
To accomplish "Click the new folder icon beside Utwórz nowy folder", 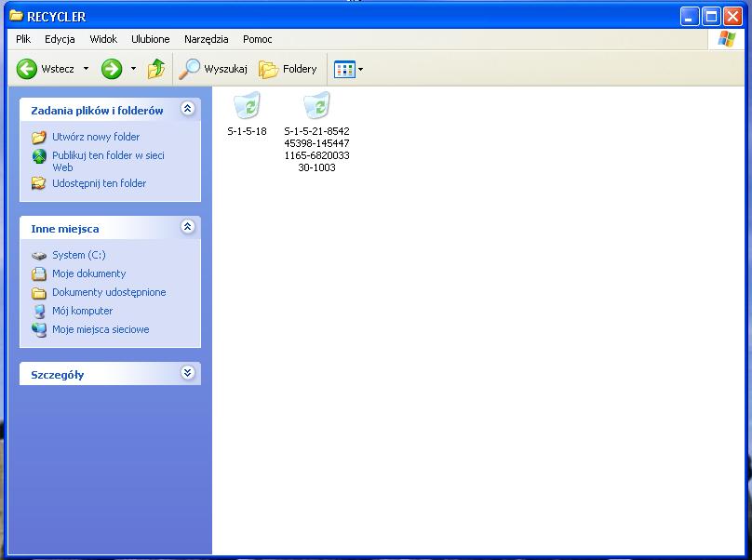I will 39,138.
